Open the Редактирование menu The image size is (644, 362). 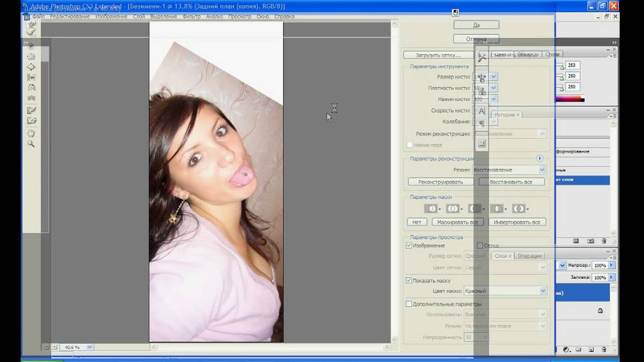pos(70,17)
